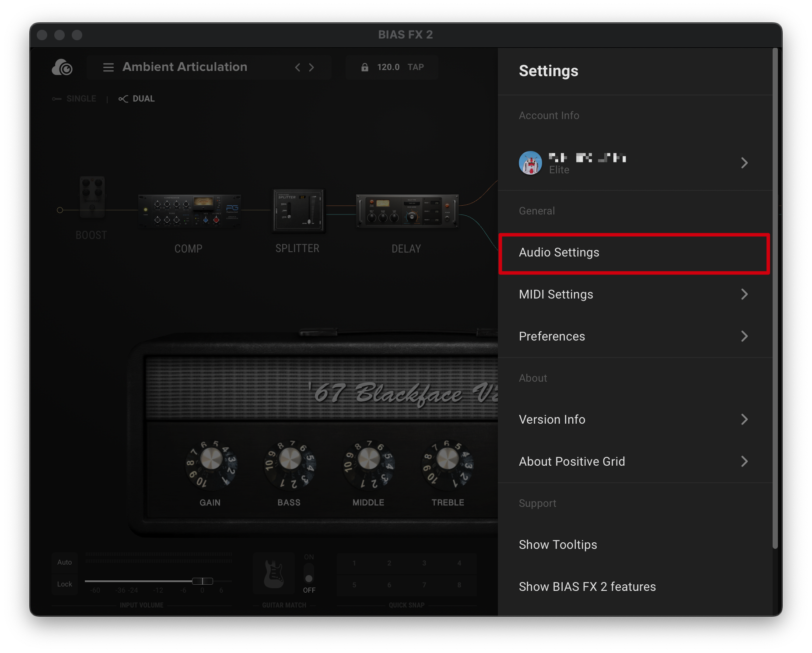This screenshot has height=653, width=812.
Task: Click the input volume slider handle
Action: 203,581
